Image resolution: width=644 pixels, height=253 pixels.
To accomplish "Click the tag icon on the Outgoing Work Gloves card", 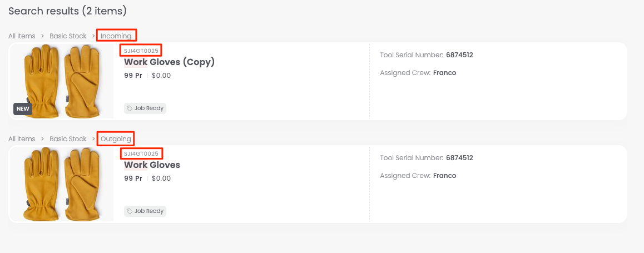I will point(130,211).
